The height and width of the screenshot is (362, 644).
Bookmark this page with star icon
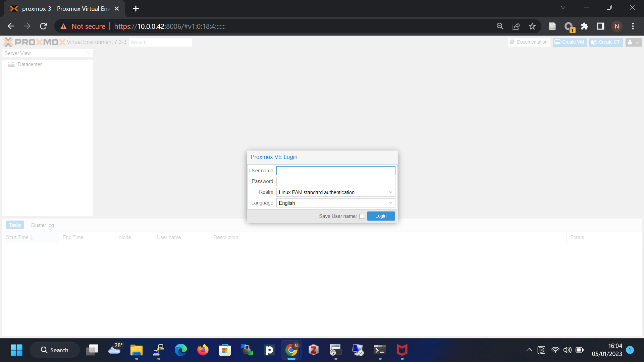(532, 26)
